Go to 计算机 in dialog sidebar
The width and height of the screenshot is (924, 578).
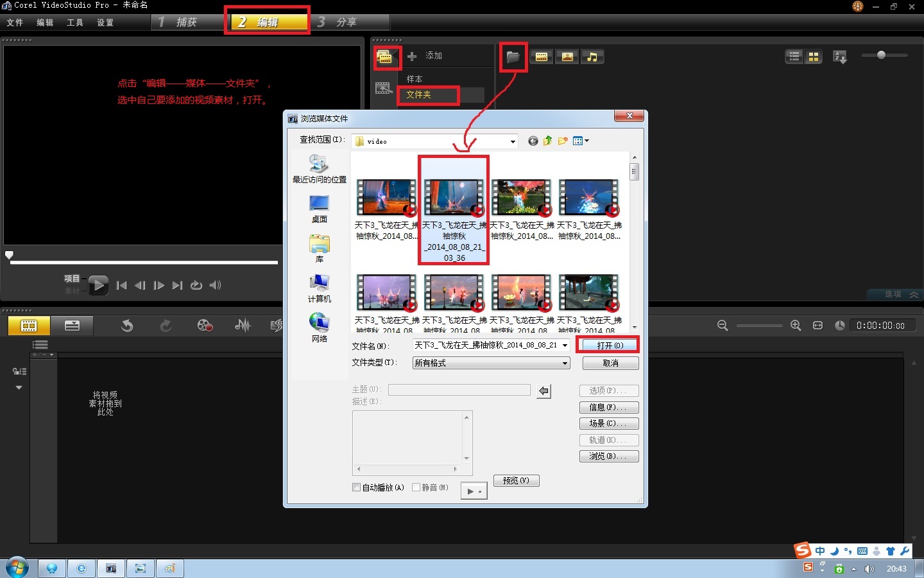[319, 289]
